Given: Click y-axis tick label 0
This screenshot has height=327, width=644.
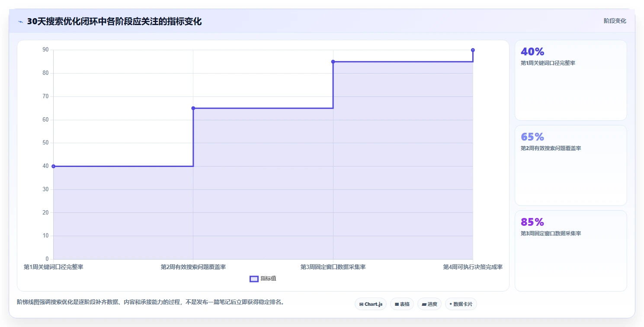Looking at the screenshot, I should pyautogui.click(x=47, y=259).
